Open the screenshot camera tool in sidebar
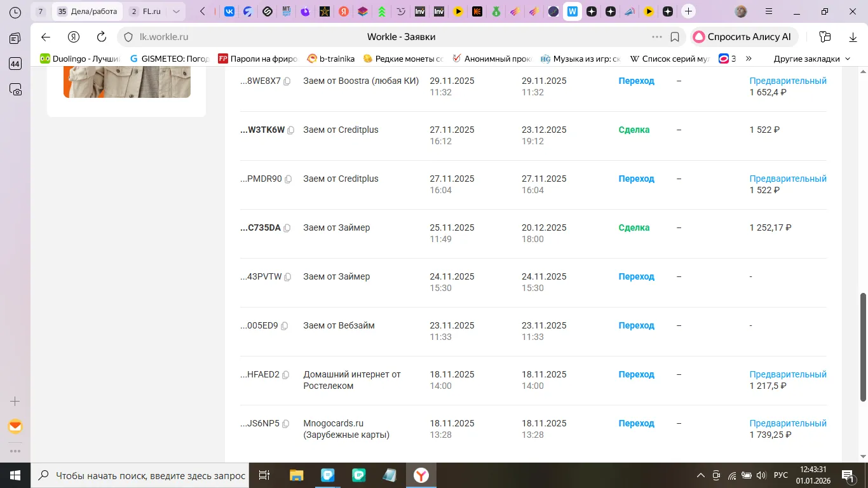Viewport: 868px width, 488px height. point(15,90)
